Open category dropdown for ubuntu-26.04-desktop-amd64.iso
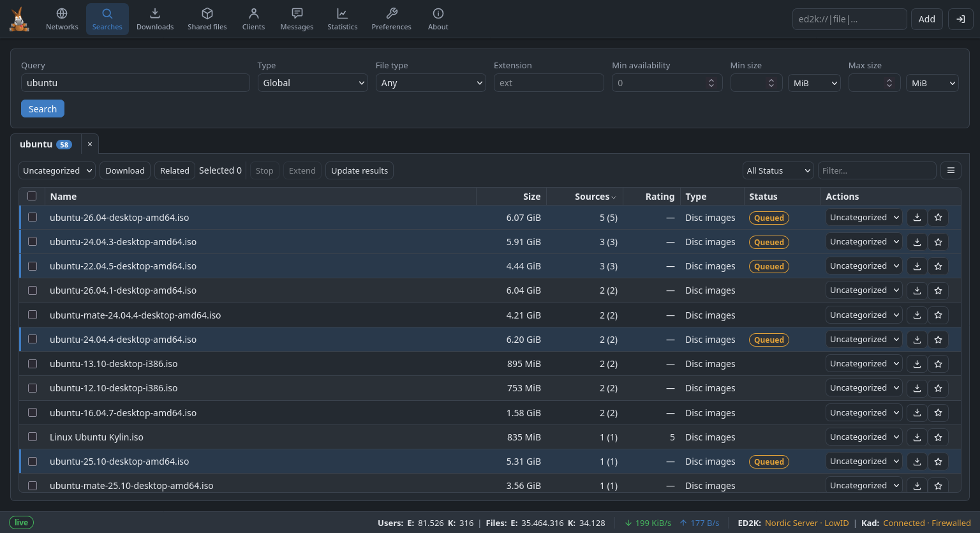 pos(864,218)
